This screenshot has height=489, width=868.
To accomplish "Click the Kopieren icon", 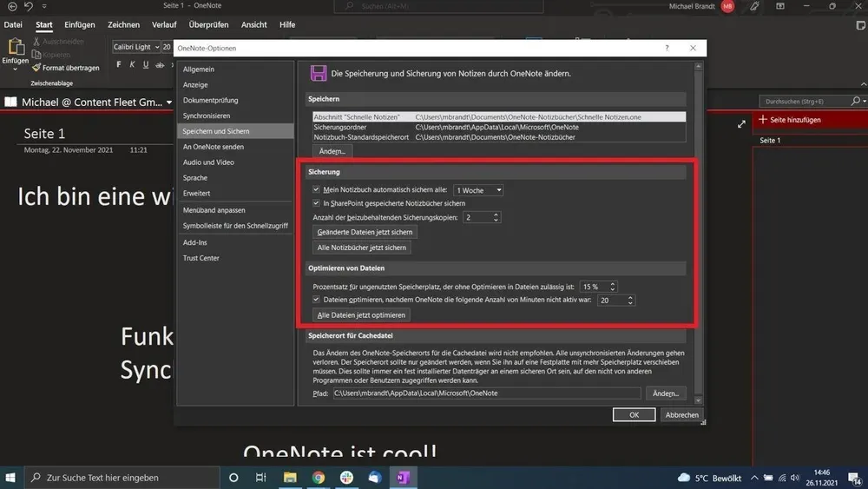I will click(36, 54).
